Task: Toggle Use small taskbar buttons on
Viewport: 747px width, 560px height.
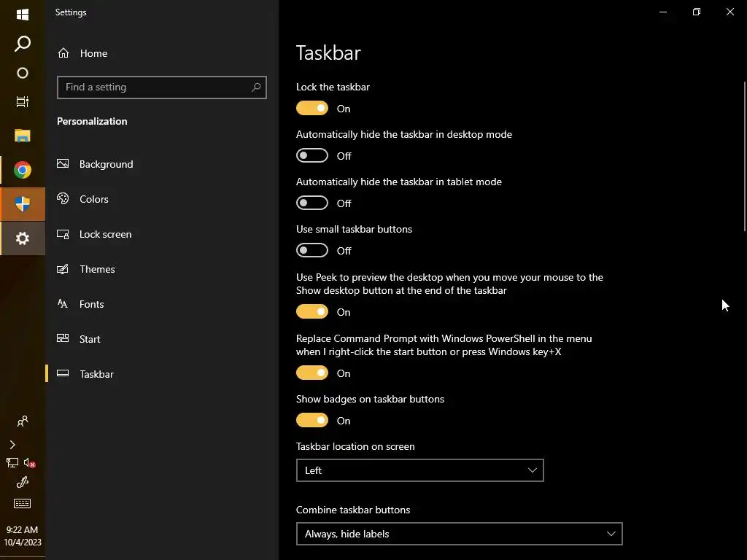Action: (x=312, y=251)
